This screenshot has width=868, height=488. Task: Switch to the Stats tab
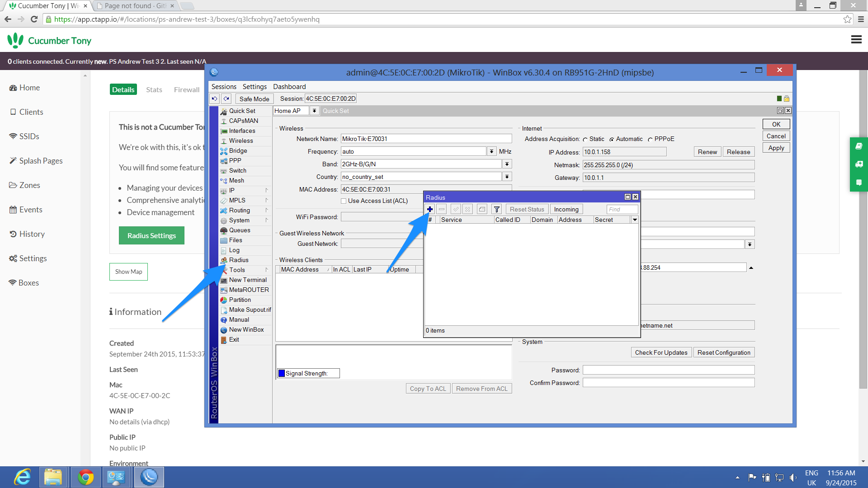coord(154,89)
